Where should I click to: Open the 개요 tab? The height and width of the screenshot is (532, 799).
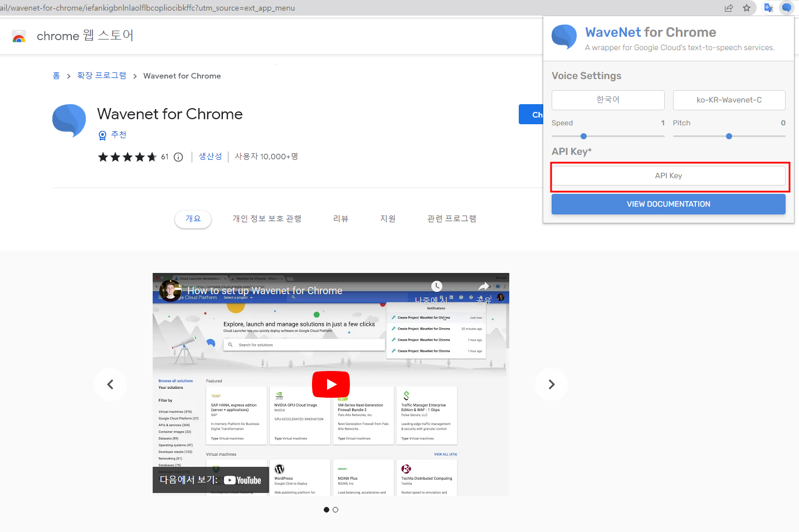tap(193, 219)
